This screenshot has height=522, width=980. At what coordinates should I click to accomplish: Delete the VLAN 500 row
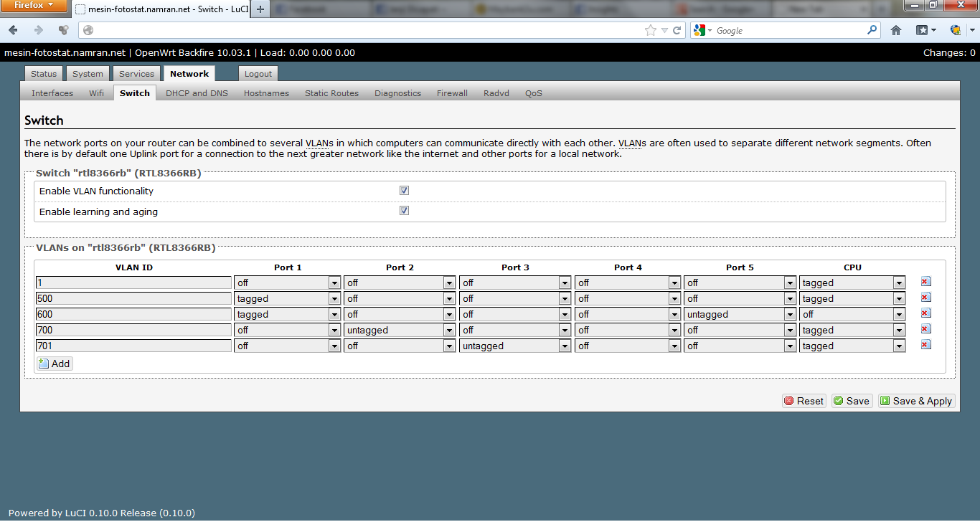pyautogui.click(x=925, y=298)
